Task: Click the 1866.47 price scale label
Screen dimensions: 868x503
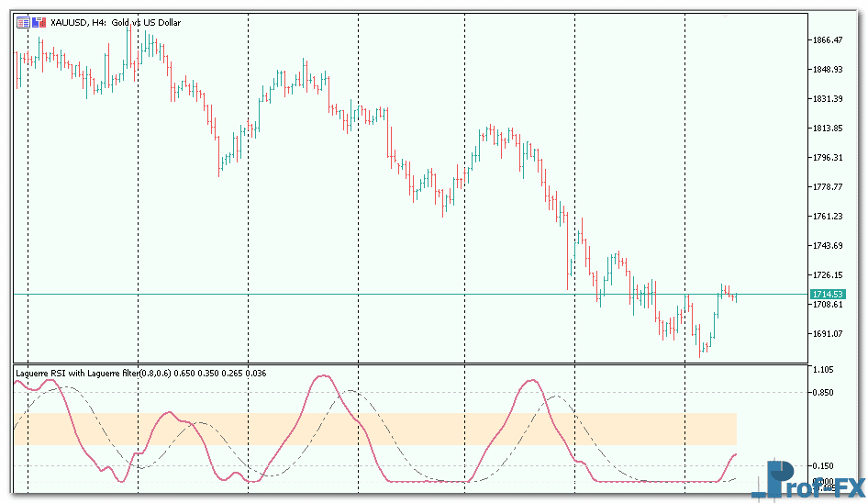Action: click(x=827, y=39)
